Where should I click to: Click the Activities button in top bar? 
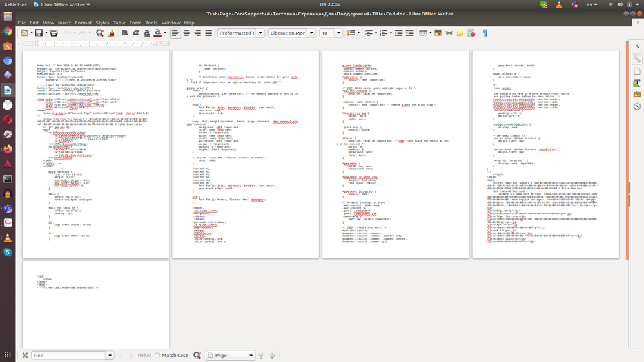tap(15, 5)
